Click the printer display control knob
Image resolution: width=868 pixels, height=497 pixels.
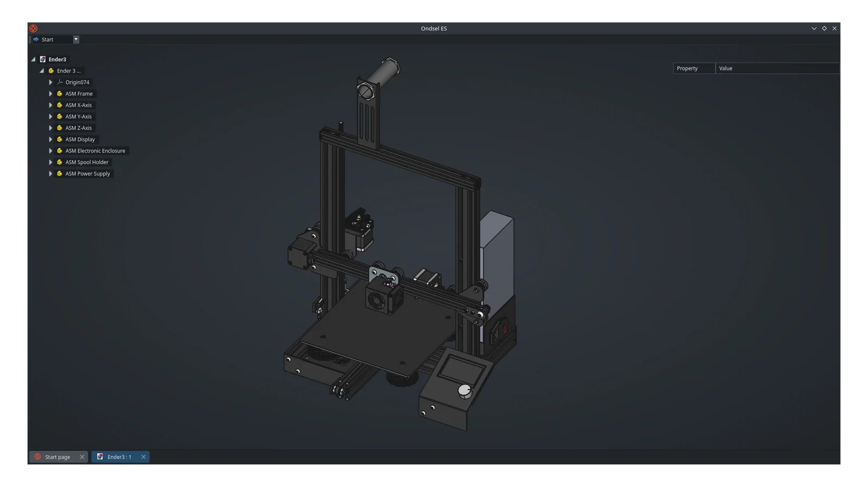pos(465,390)
